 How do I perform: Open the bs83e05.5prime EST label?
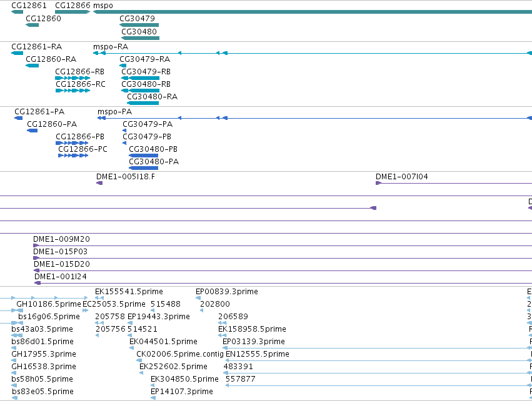click(43, 392)
